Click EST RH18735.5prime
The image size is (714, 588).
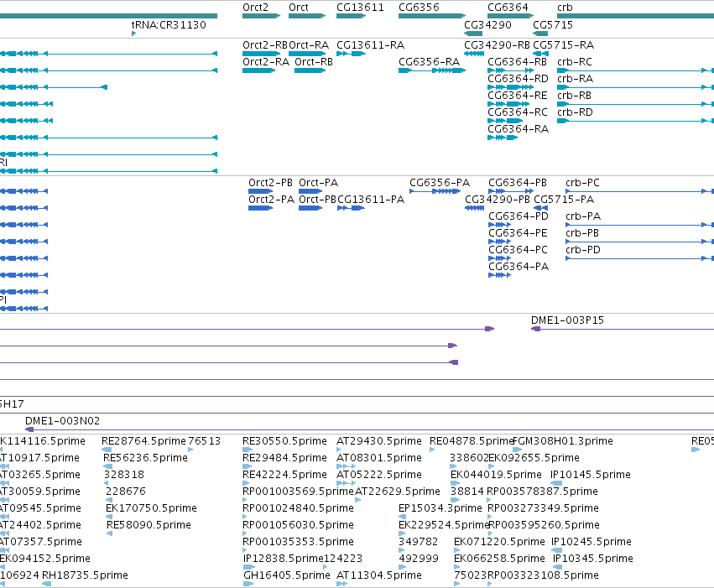46,584
